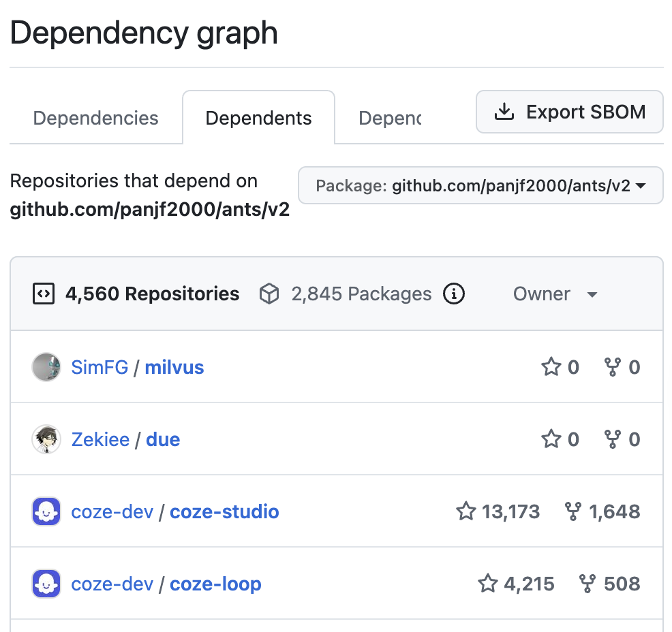
Task: Click the star icon for coze-studio
Action: coord(466,512)
